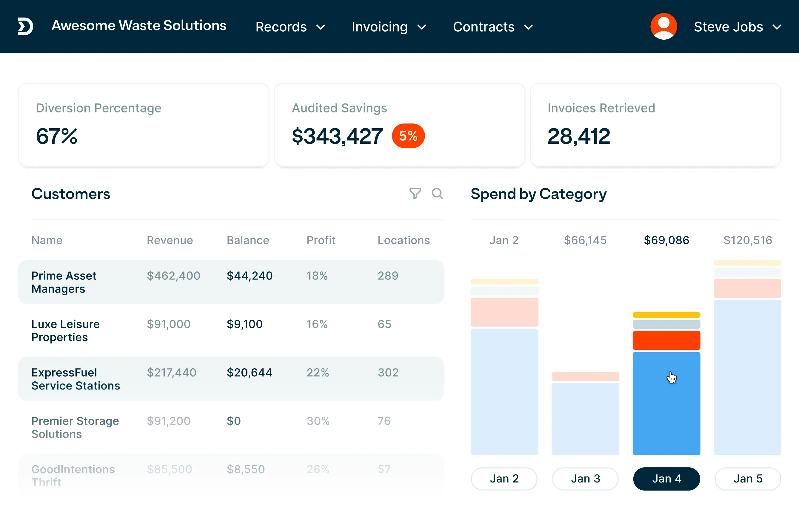
Task: Open the customers filter funnel icon
Action: (415, 194)
